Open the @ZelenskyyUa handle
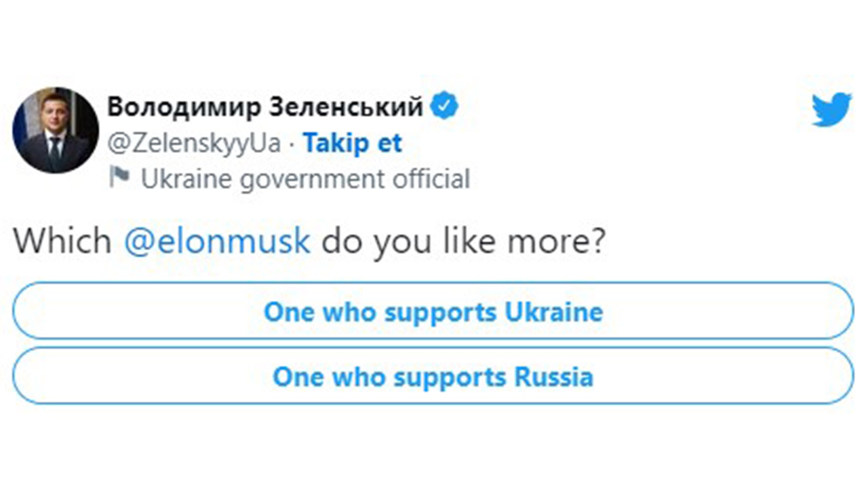This screenshot has width=868, height=477. tap(194, 143)
